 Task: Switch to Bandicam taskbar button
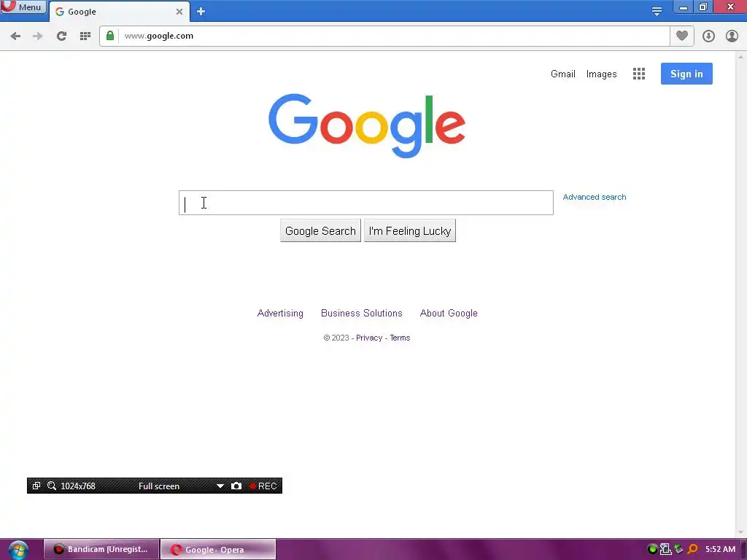click(x=101, y=549)
